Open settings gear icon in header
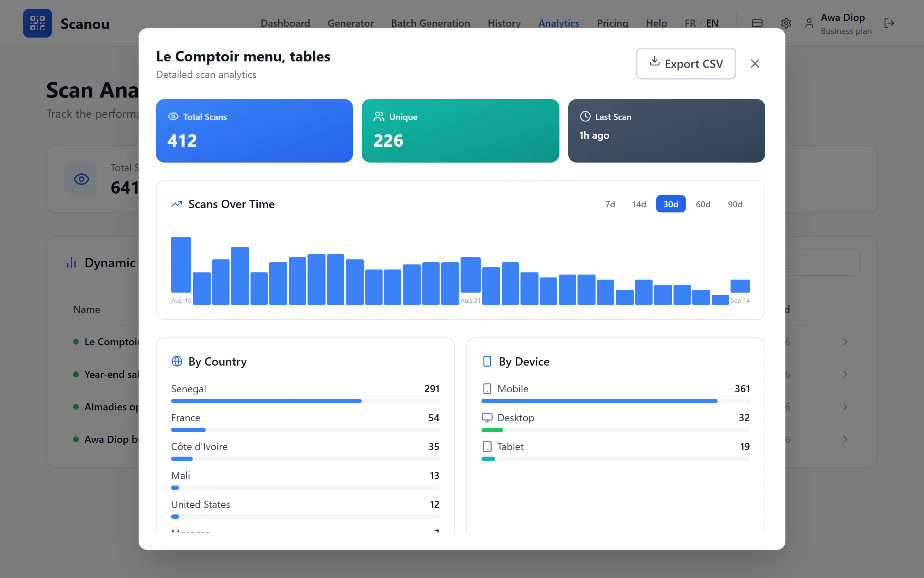The width and height of the screenshot is (924, 578). (x=786, y=23)
